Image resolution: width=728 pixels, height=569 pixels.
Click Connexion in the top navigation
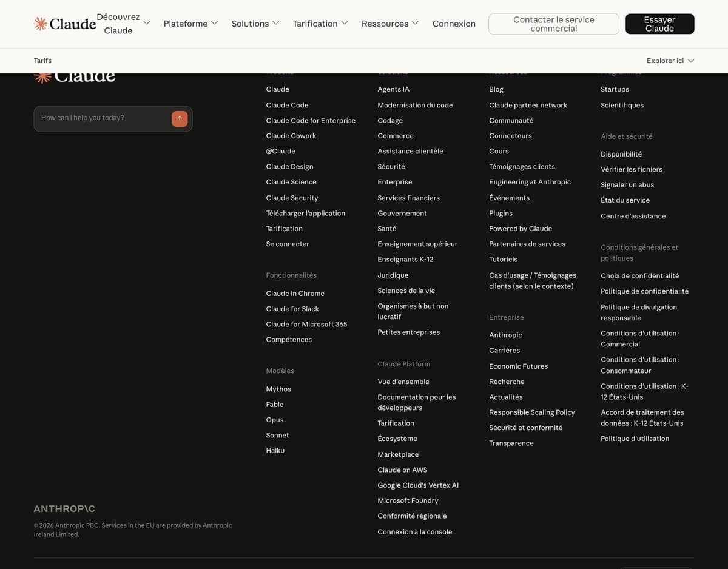tap(454, 24)
